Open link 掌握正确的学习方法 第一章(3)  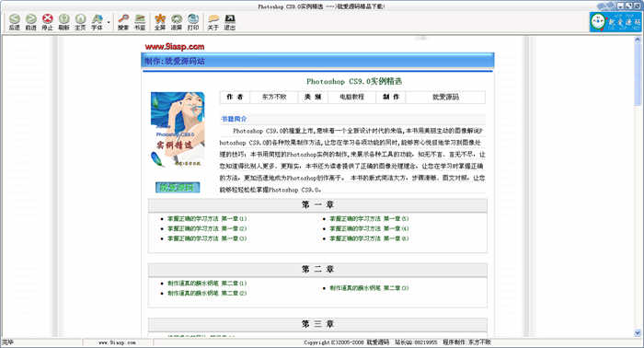[207, 238]
